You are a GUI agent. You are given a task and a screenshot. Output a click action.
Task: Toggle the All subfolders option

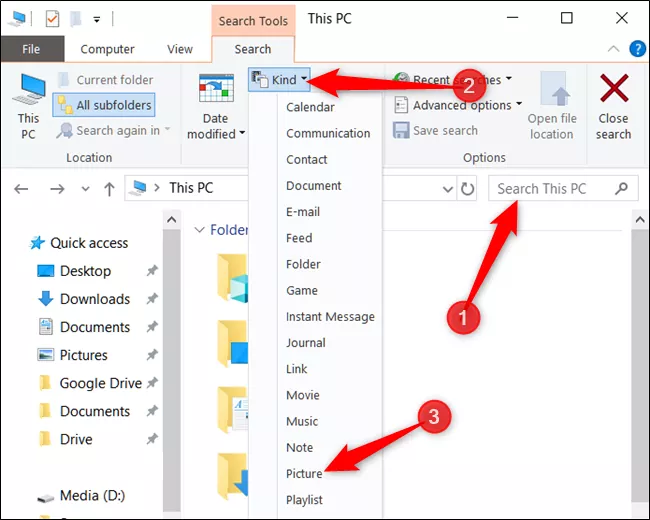105,105
